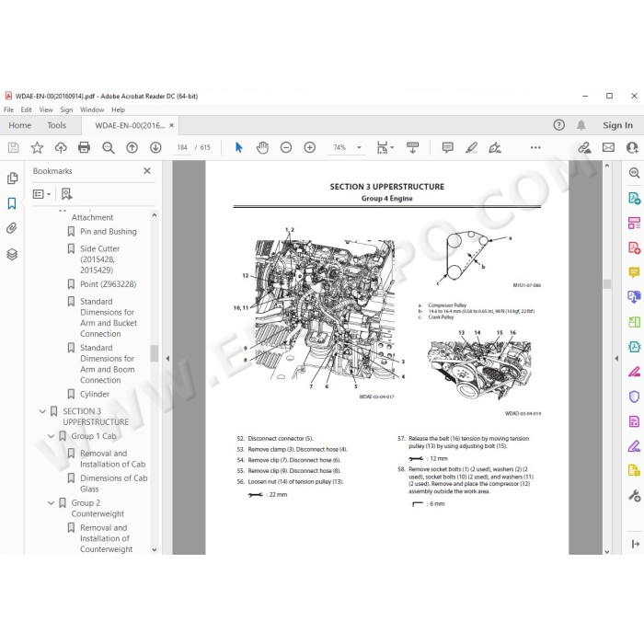Open the Help menu
This screenshot has width=644, height=644.
(x=119, y=109)
